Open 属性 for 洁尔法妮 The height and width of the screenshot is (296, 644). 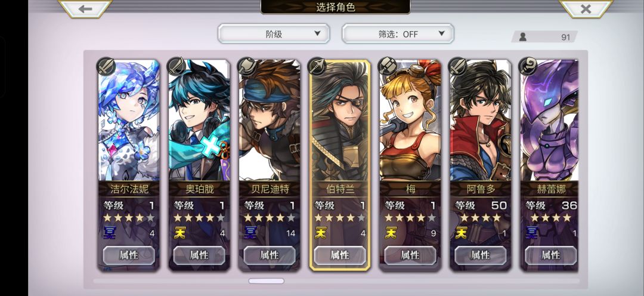pyautogui.click(x=129, y=255)
